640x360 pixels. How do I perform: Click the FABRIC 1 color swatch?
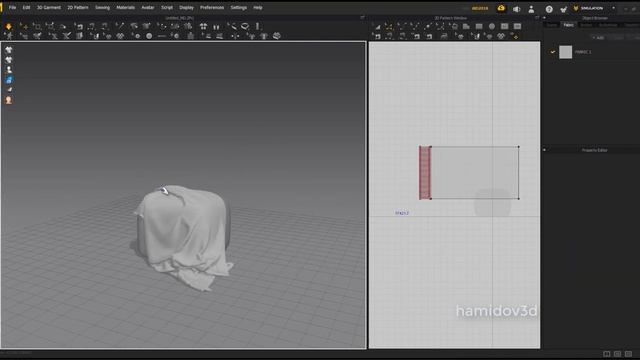[x=565, y=52]
